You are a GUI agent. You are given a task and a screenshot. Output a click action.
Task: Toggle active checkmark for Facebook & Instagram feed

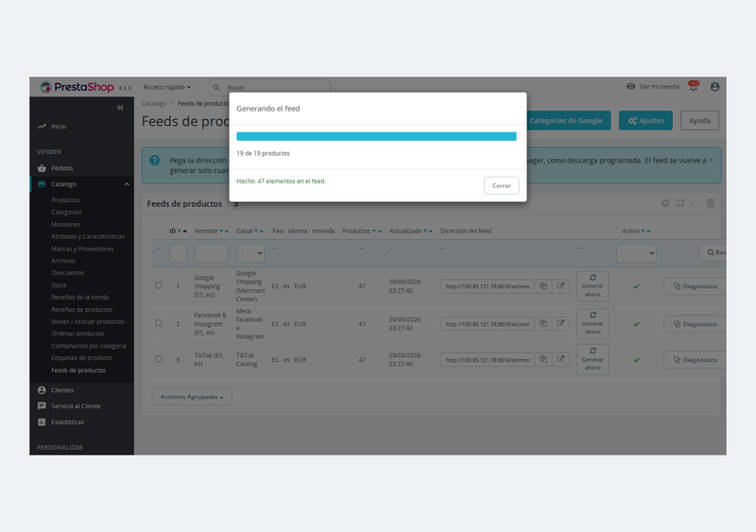coord(636,324)
